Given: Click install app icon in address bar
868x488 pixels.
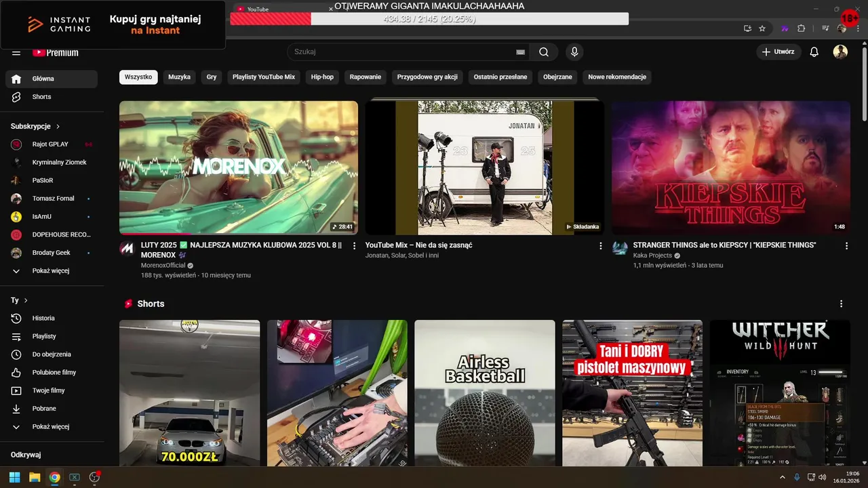Looking at the screenshot, I should 747,28.
